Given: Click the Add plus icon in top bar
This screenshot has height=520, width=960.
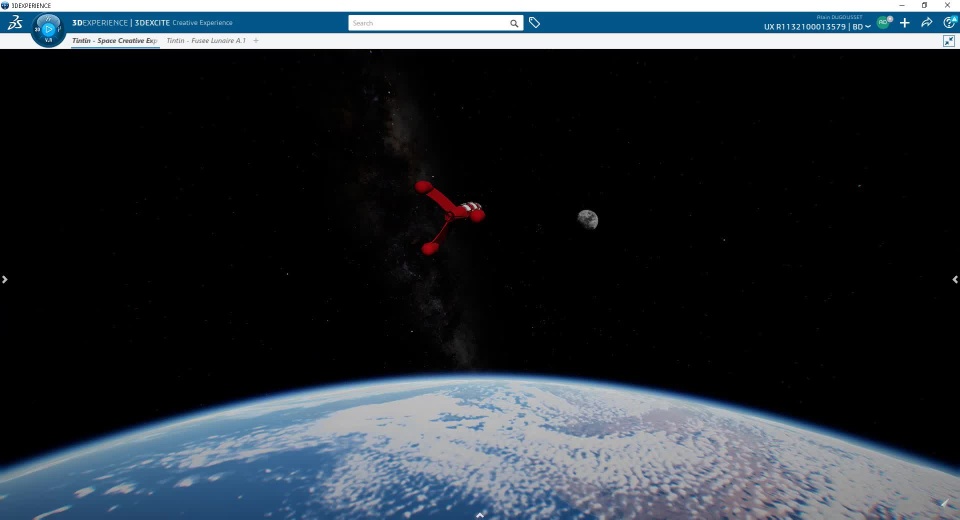Looking at the screenshot, I should click(905, 23).
